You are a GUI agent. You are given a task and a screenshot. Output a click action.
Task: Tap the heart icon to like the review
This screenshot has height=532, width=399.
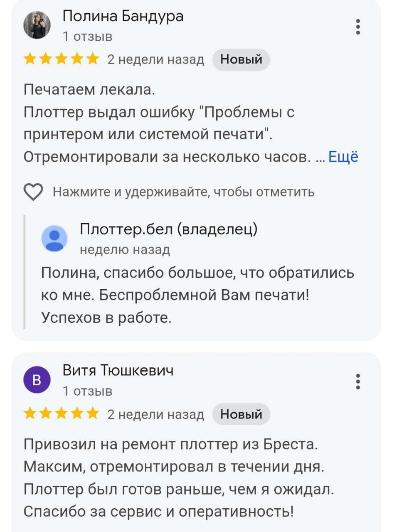coord(33,192)
